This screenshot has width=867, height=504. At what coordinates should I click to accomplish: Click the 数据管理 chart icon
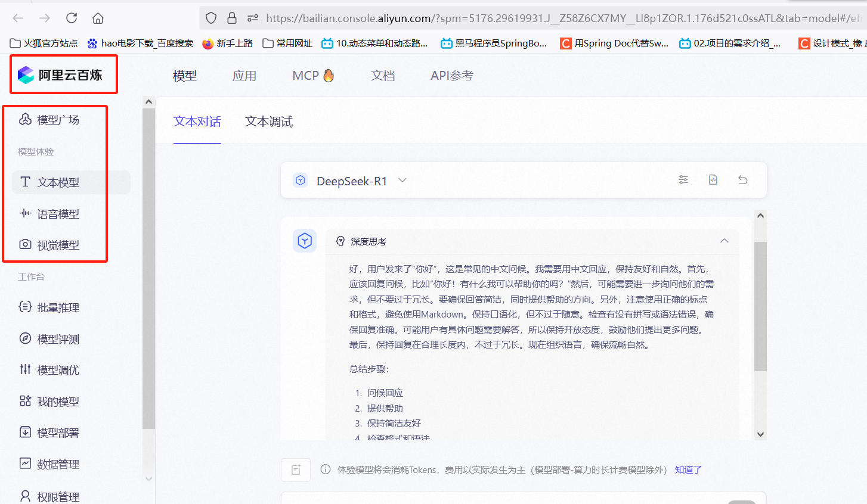(x=25, y=463)
